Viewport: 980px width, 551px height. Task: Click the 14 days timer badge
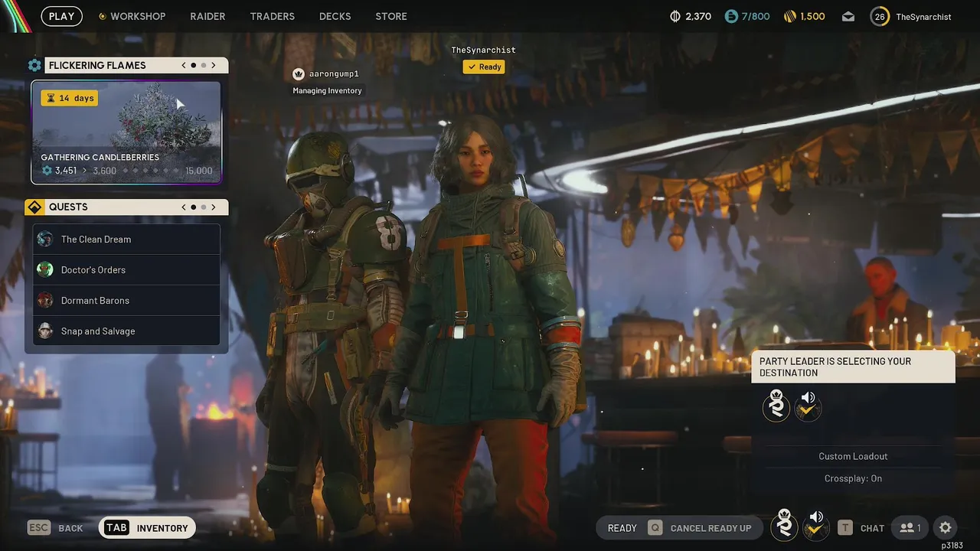tap(70, 98)
